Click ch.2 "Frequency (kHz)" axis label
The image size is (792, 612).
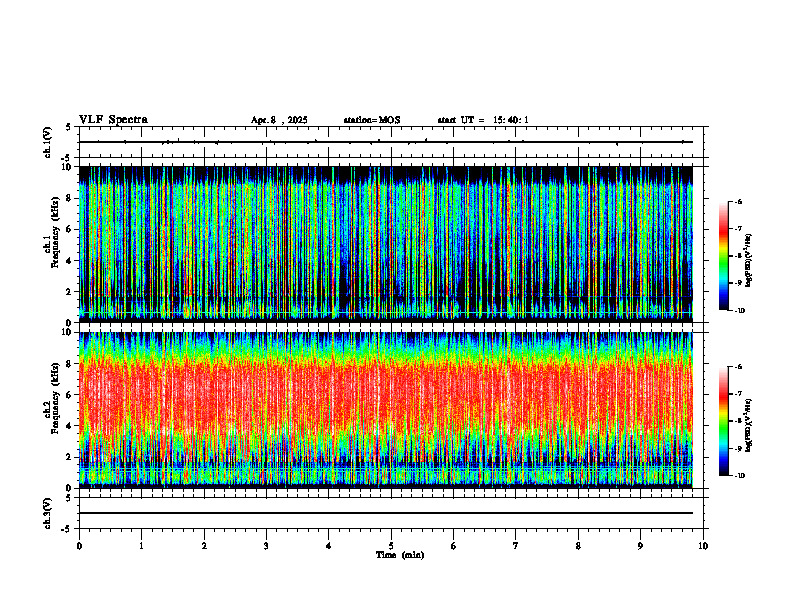(55, 398)
